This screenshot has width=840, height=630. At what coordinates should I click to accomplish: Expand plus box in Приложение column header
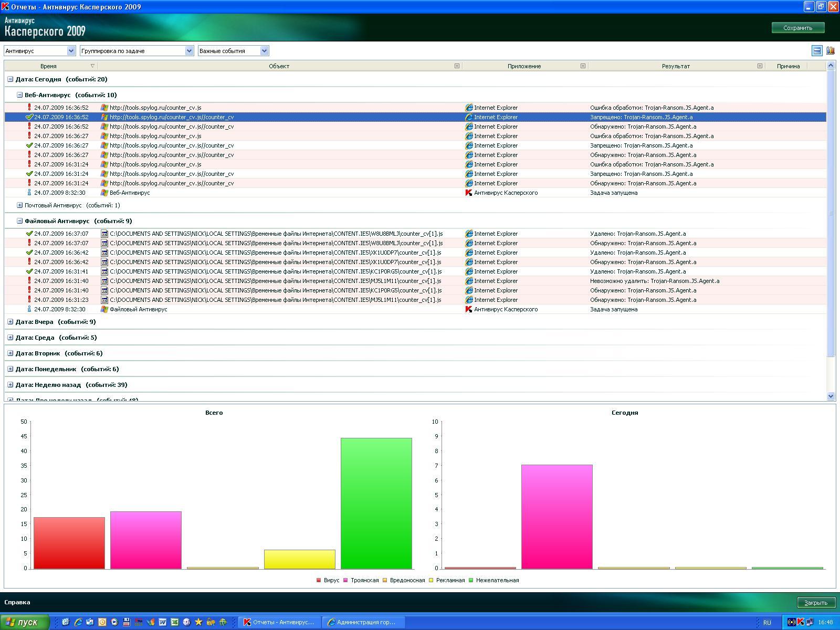click(583, 66)
